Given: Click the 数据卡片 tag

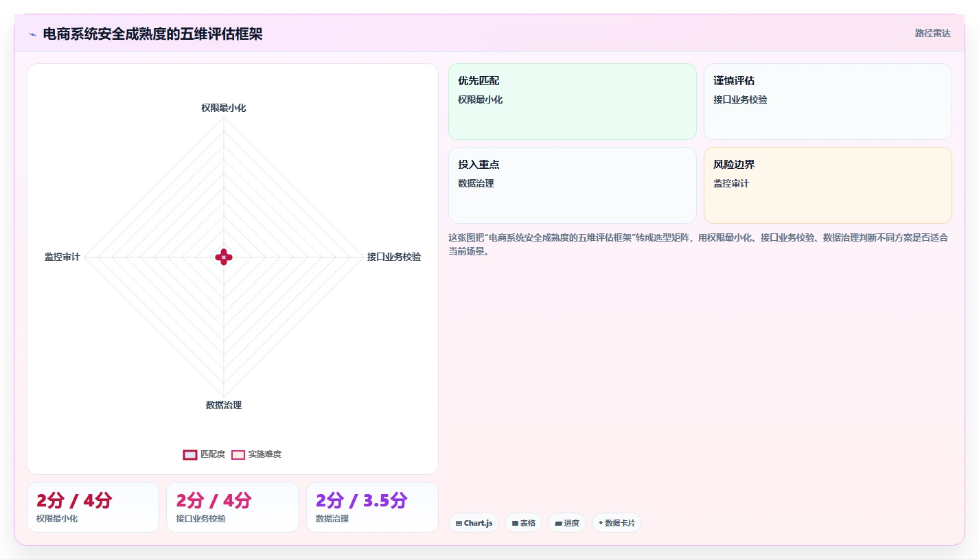Looking at the screenshot, I should [617, 523].
